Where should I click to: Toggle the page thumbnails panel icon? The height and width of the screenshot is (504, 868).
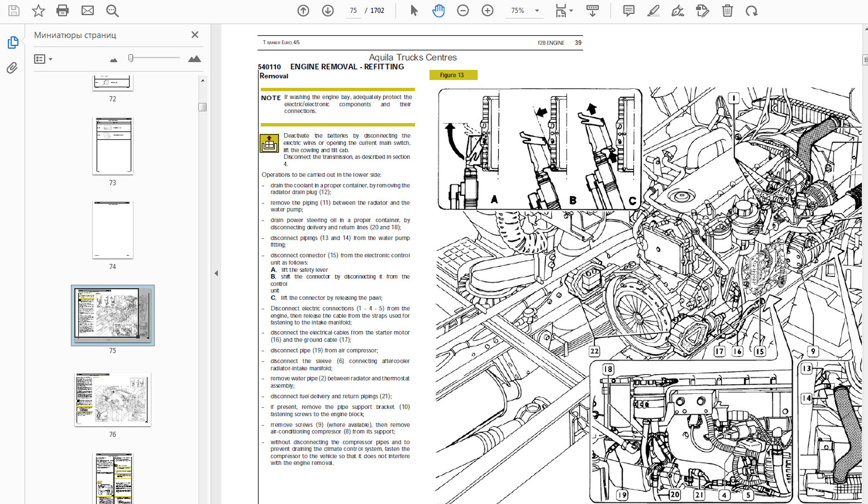coord(13,42)
